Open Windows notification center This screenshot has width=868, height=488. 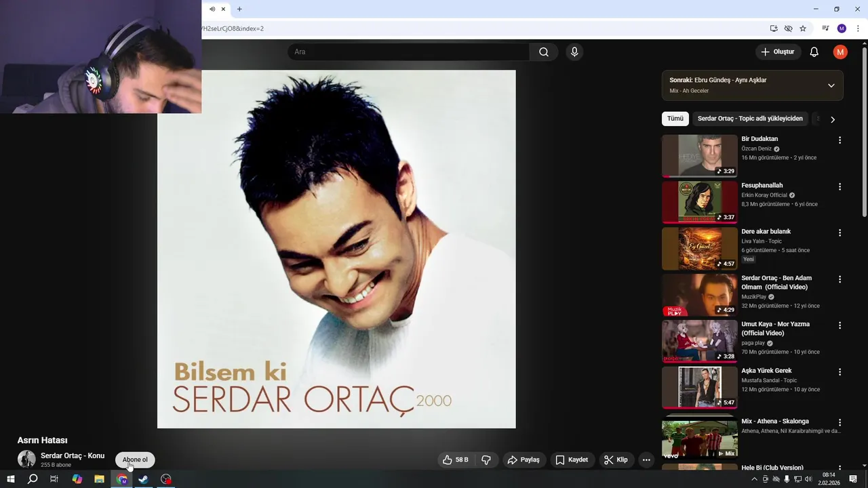click(853, 479)
